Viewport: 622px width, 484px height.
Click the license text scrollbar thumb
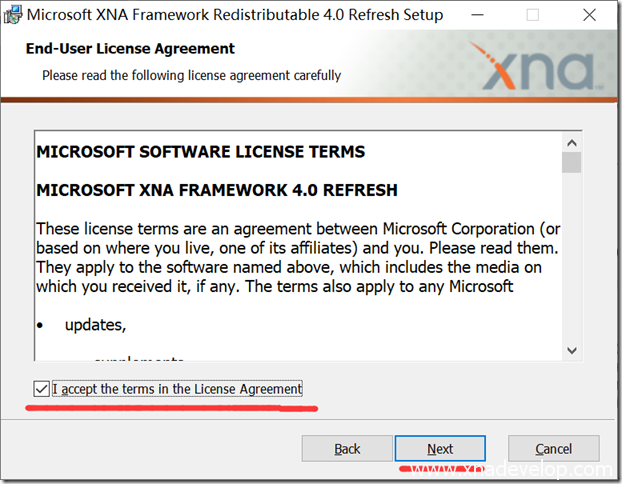point(571,163)
